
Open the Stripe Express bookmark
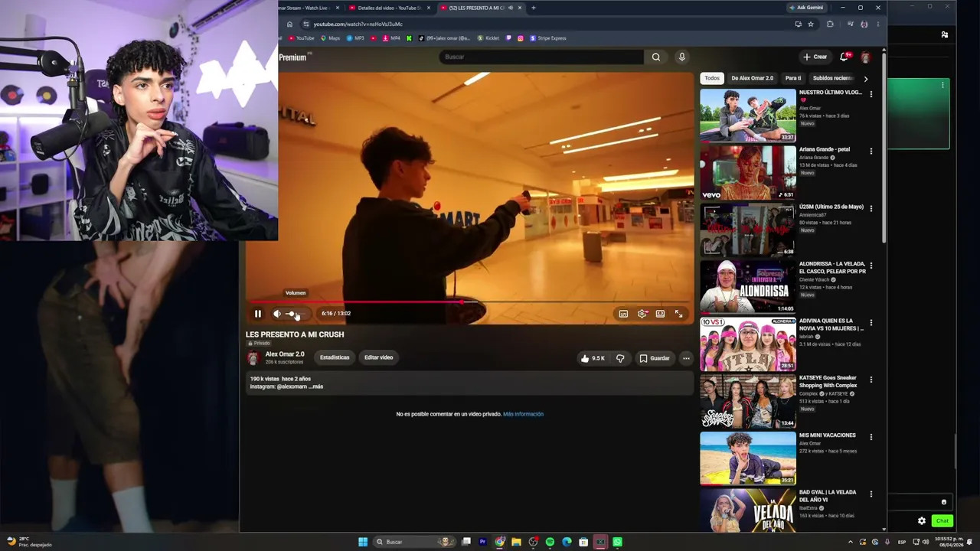[548, 38]
